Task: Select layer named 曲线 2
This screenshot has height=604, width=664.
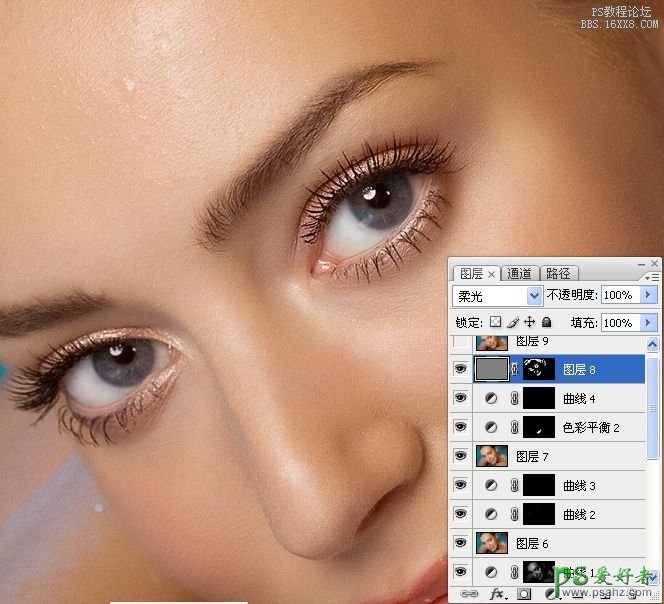Action: 579,515
